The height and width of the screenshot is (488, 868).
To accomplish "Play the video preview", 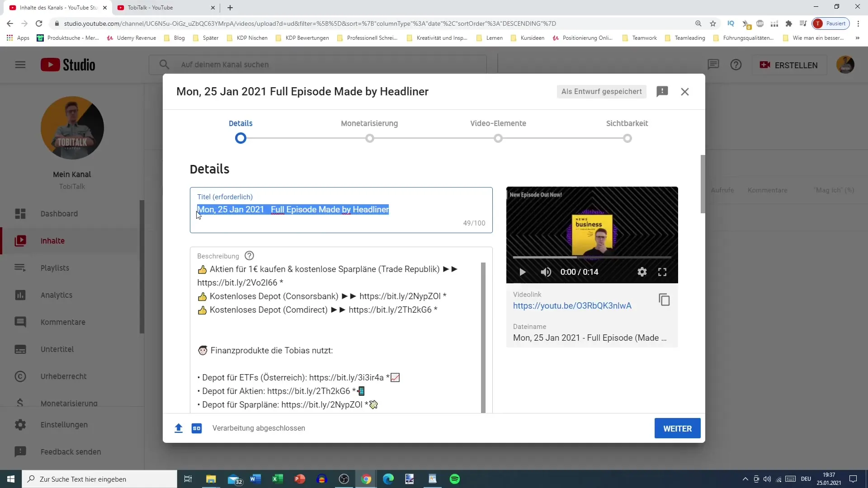I will [x=523, y=272].
